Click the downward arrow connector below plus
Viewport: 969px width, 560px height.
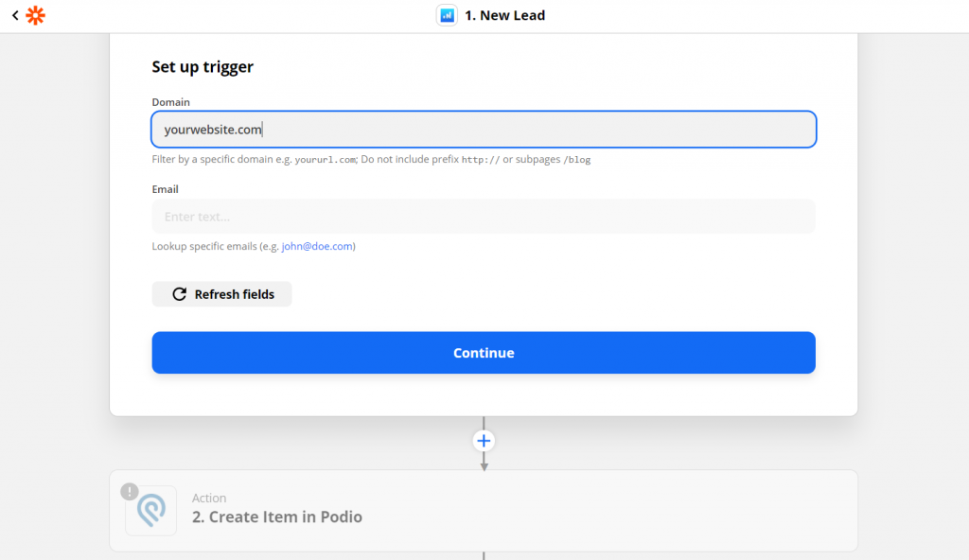(x=484, y=463)
